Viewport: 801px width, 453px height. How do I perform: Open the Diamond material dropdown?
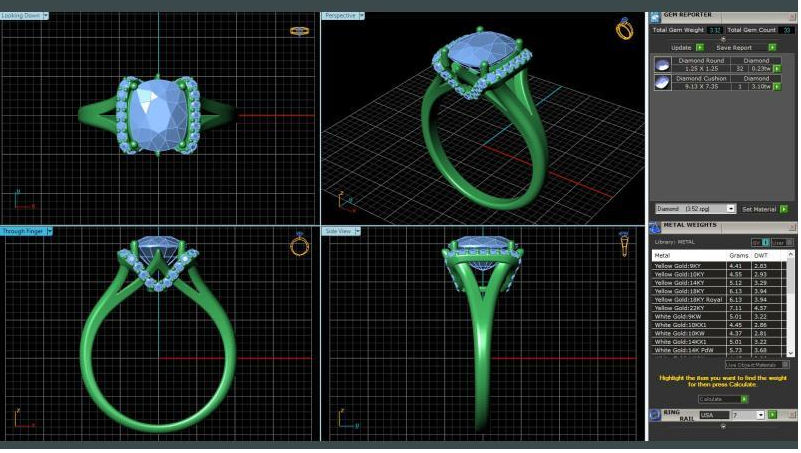click(731, 209)
